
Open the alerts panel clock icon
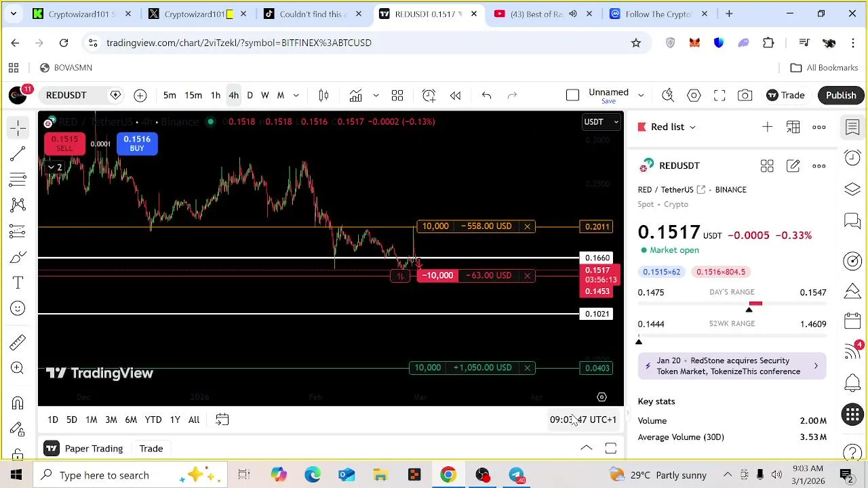click(852, 158)
